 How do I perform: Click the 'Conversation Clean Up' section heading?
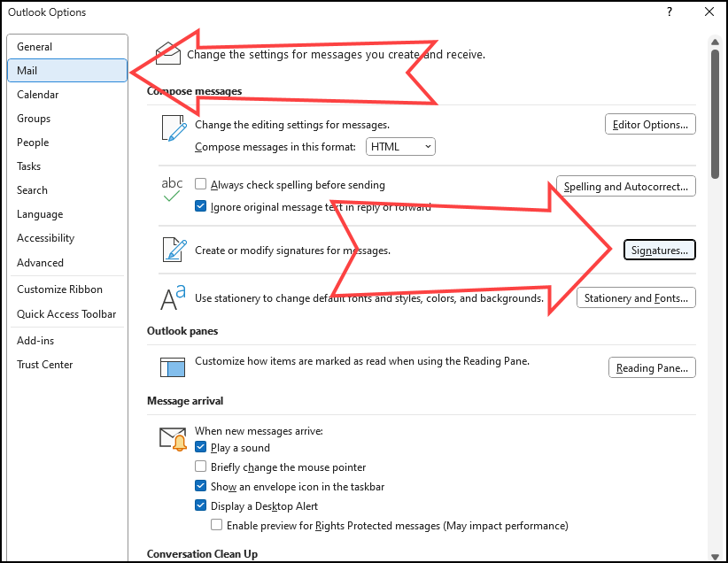point(203,554)
